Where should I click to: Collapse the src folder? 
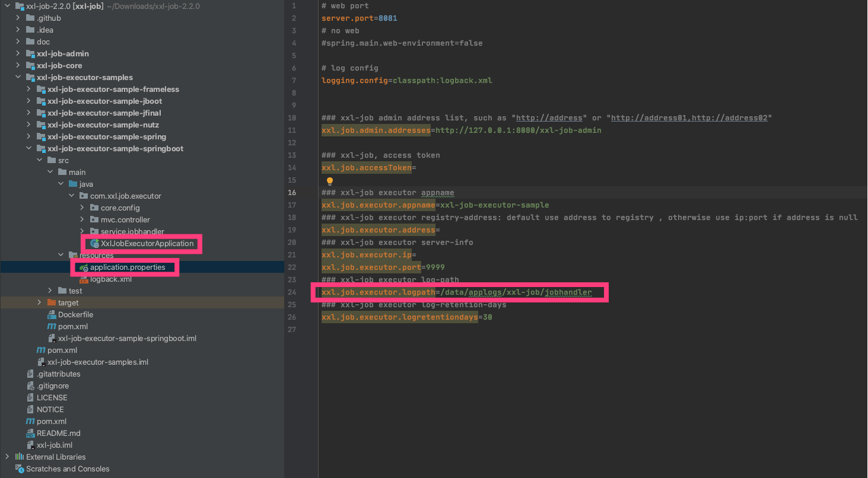point(39,161)
